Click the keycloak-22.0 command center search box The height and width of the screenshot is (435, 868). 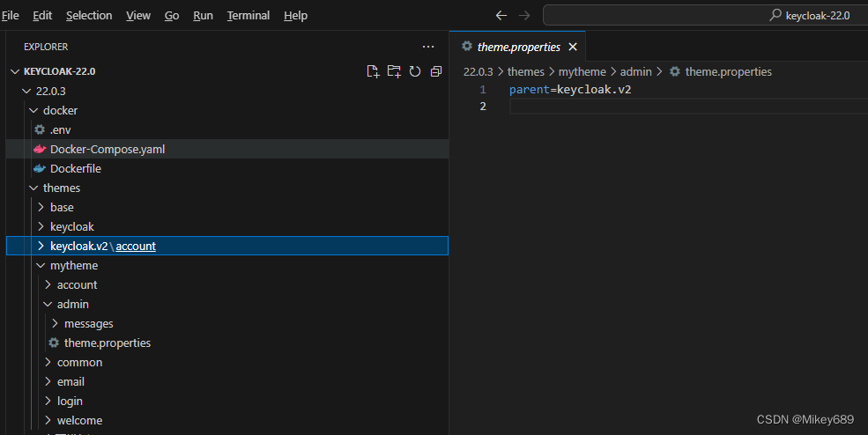pos(705,16)
